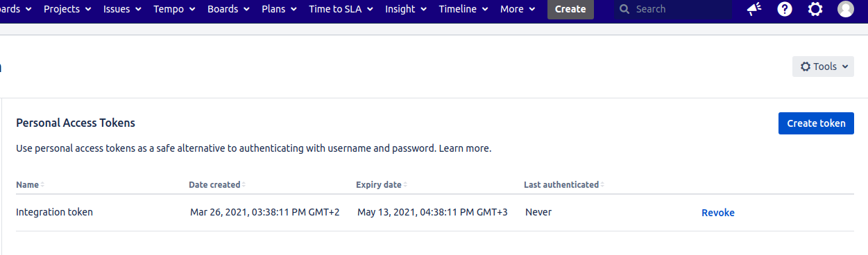Screen dimensions: 868x255
Task: Open the feedback megaphone icon
Action: pos(754,9)
